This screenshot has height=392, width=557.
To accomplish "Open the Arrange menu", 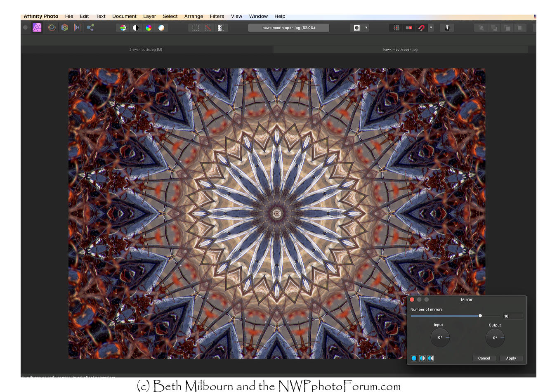I will pyautogui.click(x=194, y=17).
